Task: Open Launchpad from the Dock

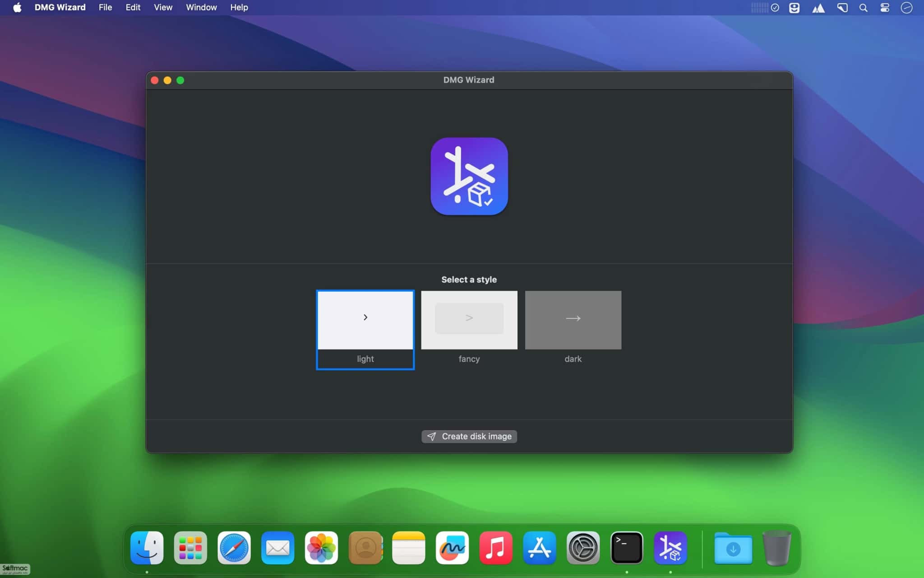Action: click(x=190, y=548)
